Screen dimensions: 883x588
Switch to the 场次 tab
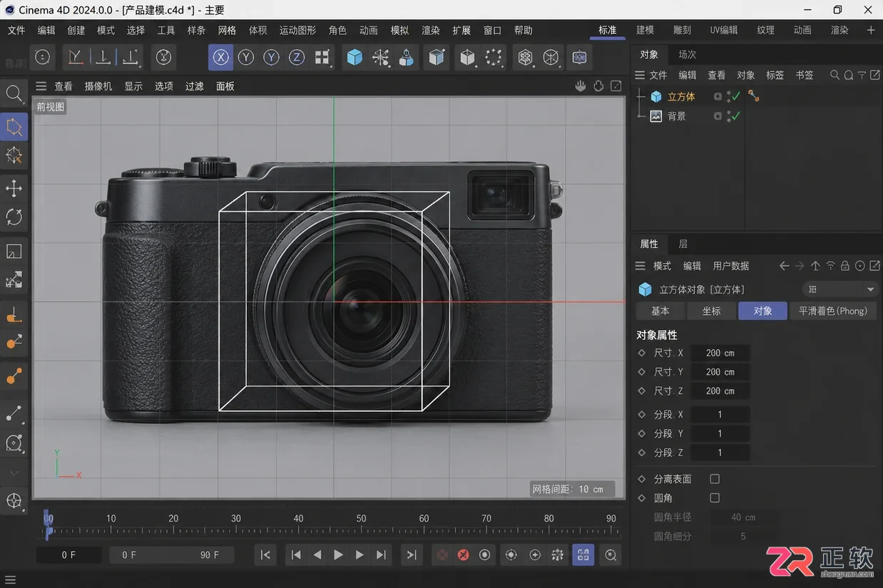click(688, 54)
